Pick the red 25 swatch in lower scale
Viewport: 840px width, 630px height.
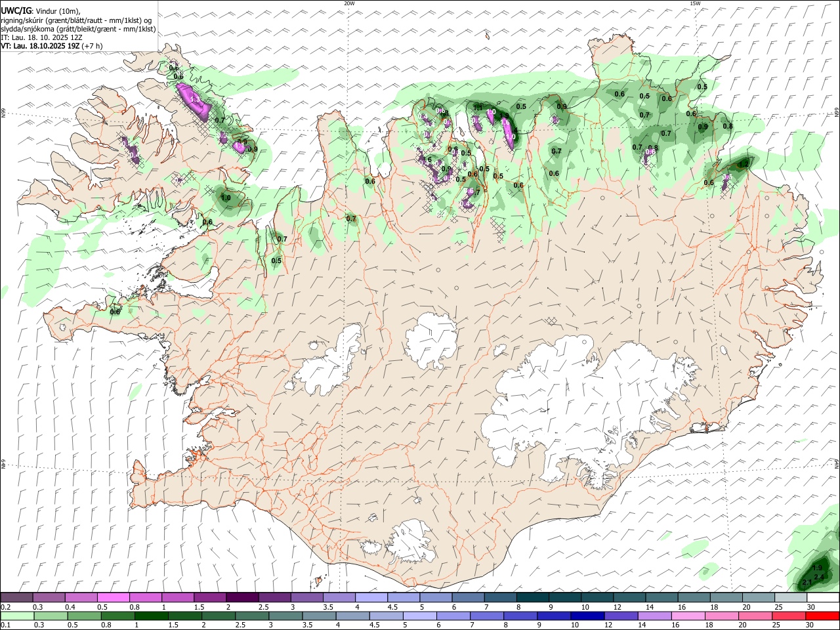tap(788, 616)
